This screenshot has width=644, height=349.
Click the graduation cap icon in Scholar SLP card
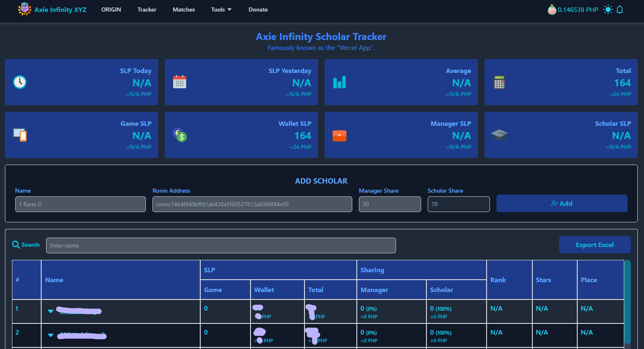coord(499,134)
